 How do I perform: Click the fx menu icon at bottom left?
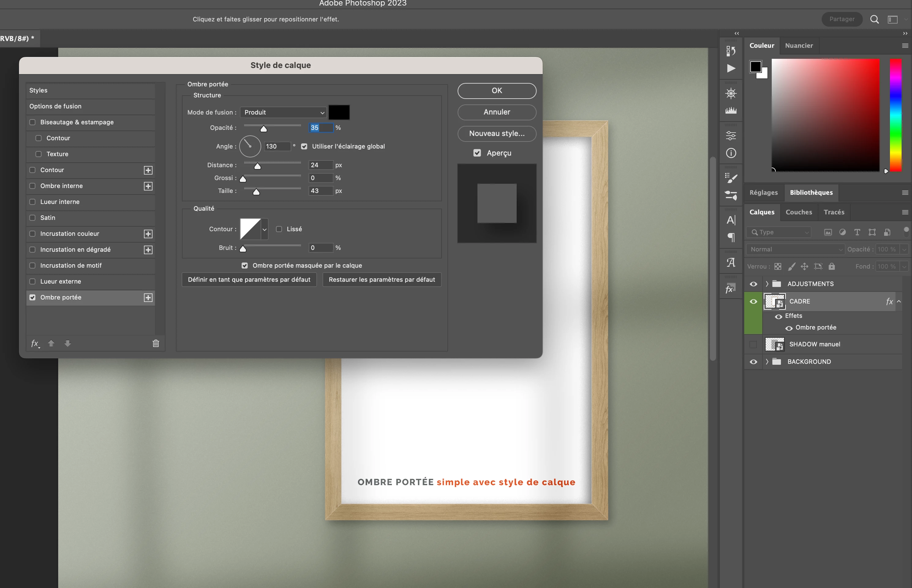35,343
